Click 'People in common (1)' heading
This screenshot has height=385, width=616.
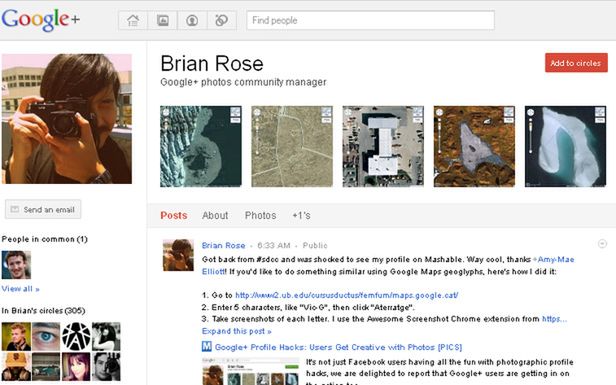tap(44, 239)
